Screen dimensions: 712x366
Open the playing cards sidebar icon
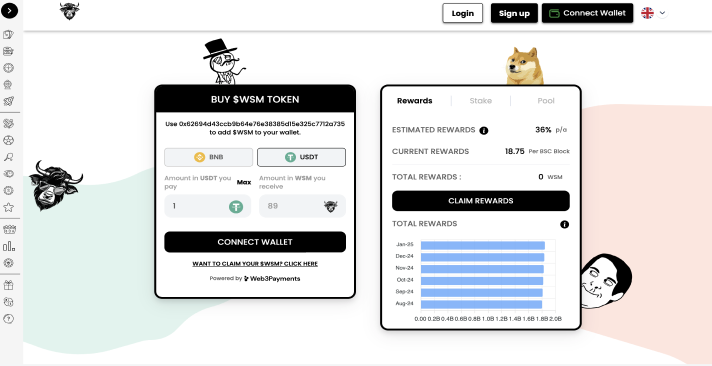pyautogui.click(x=8, y=35)
